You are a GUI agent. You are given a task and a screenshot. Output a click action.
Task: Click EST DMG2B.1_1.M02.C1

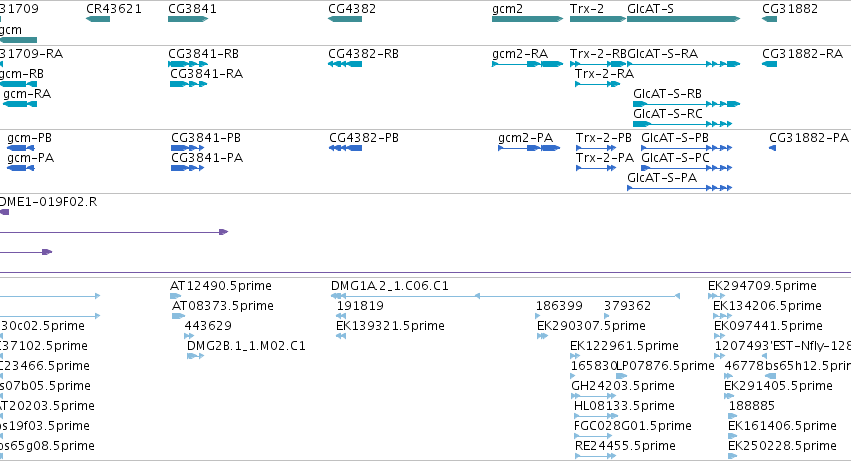[x=195, y=356]
